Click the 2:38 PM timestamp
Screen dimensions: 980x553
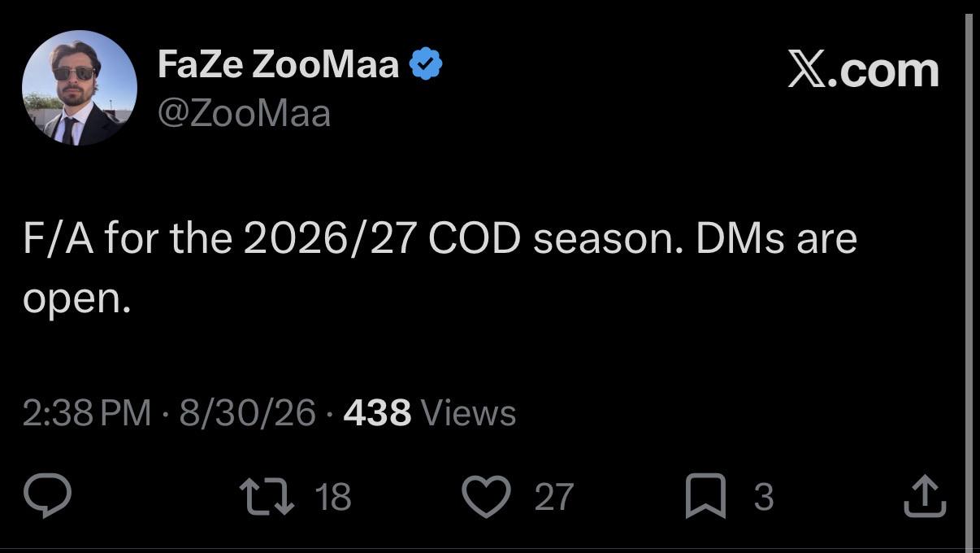pyautogui.click(x=87, y=413)
